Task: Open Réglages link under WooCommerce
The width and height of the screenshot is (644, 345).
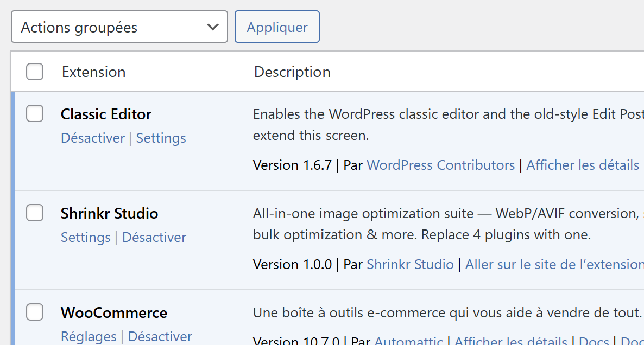Action: point(89,336)
